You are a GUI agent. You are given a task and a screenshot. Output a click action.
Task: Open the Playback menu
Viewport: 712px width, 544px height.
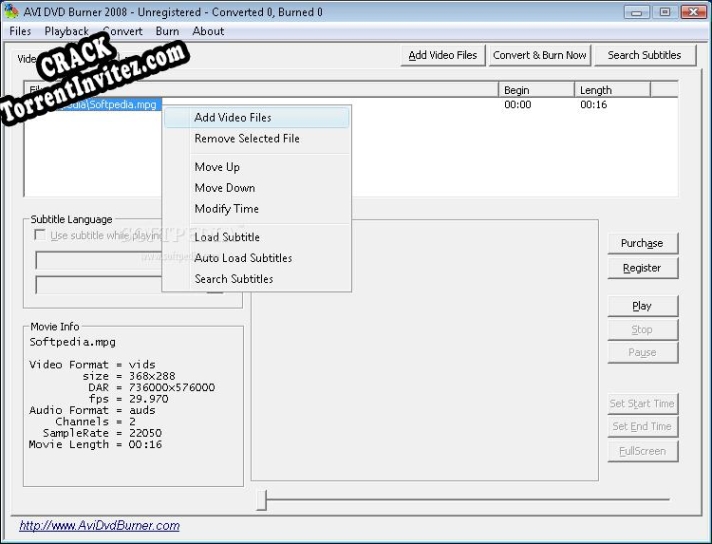66,31
